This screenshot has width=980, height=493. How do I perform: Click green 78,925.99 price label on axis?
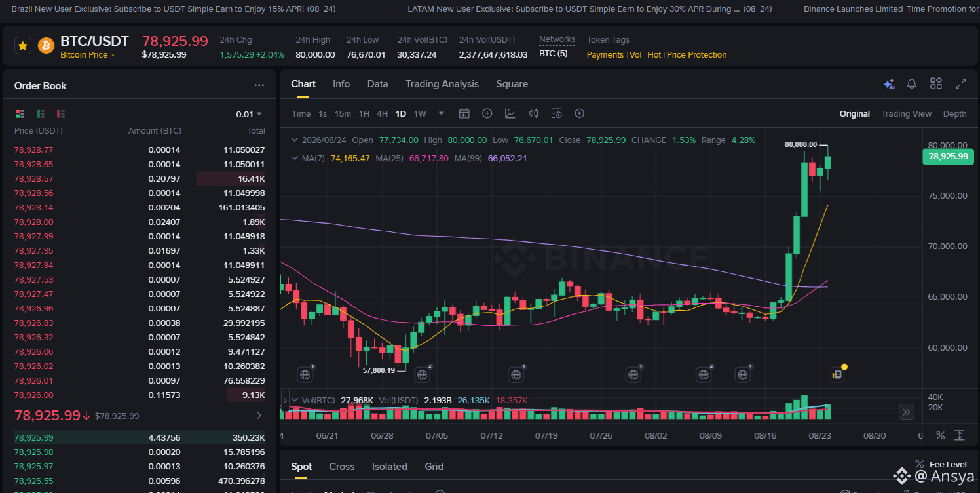pyautogui.click(x=948, y=157)
